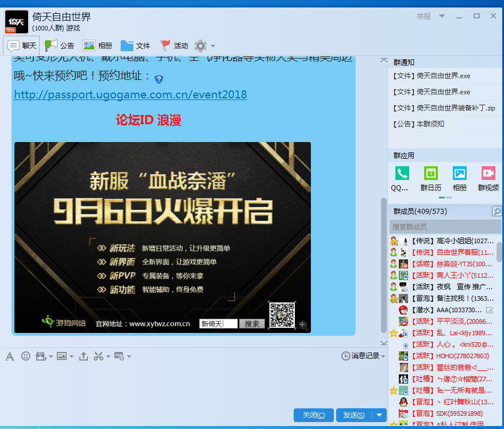The image size is (504, 429).
Task: Select member 平平淡淡
Action: point(445,321)
